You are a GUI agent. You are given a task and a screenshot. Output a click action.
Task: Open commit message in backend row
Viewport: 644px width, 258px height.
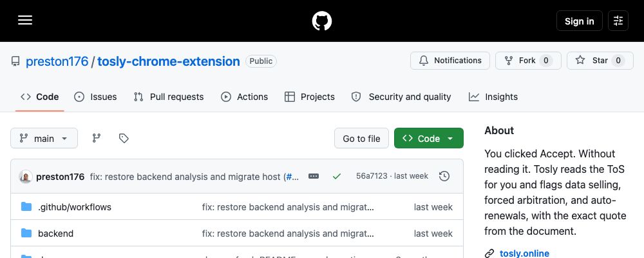(x=288, y=233)
